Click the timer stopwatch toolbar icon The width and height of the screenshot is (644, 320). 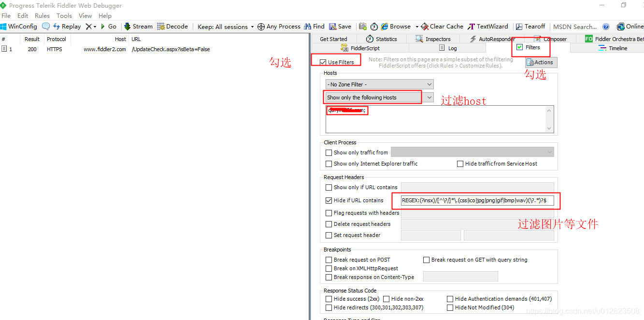(x=374, y=27)
